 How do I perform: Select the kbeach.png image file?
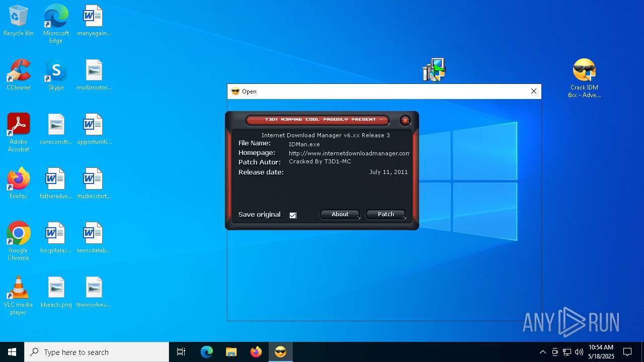(56, 293)
